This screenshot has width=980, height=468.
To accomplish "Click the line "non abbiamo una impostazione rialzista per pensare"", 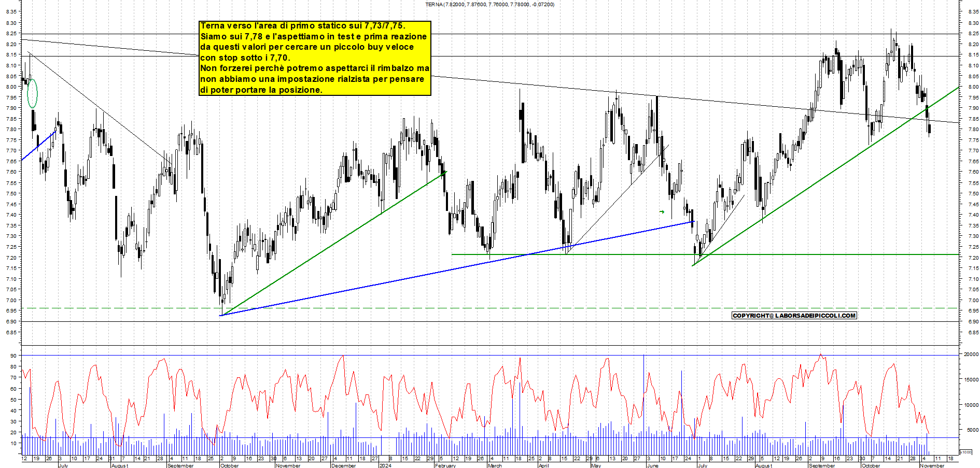I will point(312,79).
